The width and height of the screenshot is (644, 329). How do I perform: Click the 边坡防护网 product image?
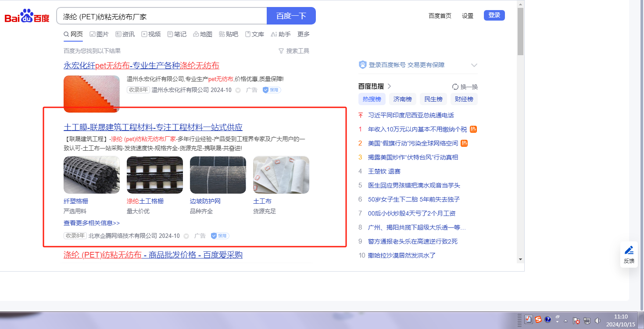[218, 175]
